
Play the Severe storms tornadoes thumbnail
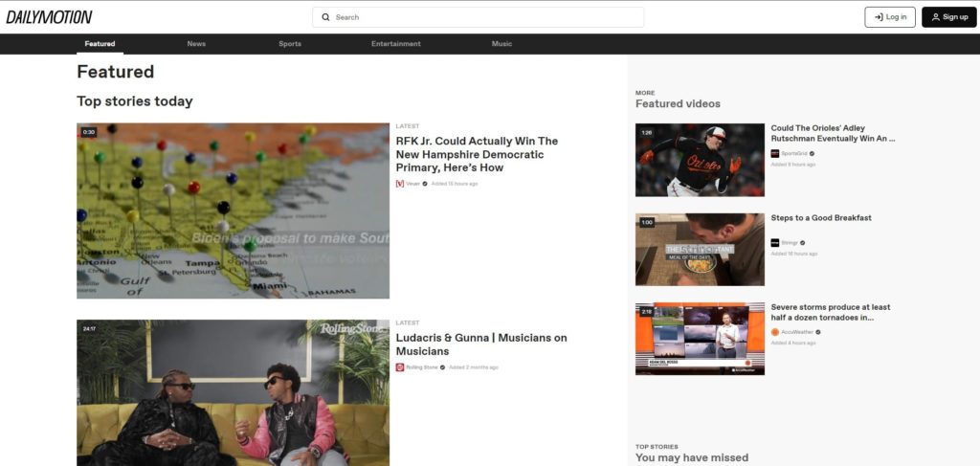700,338
